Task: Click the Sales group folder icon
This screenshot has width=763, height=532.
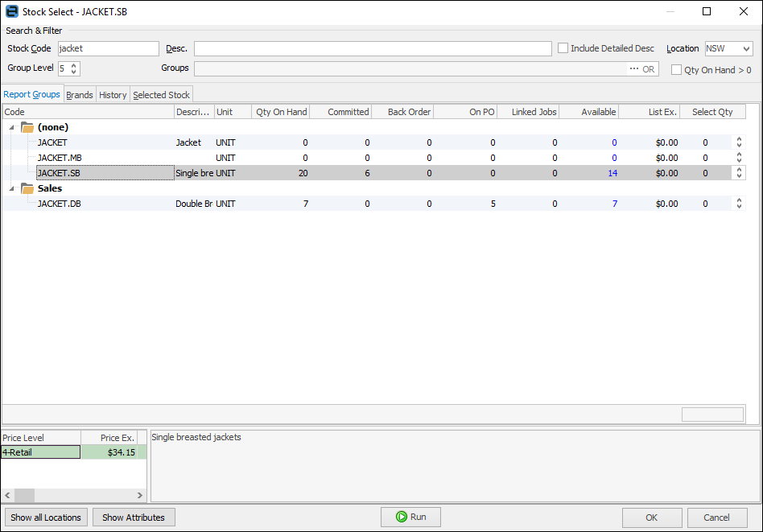Action: [27, 188]
